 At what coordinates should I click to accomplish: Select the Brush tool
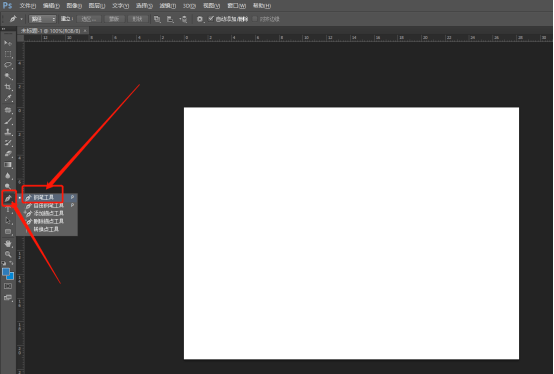(x=8, y=121)
